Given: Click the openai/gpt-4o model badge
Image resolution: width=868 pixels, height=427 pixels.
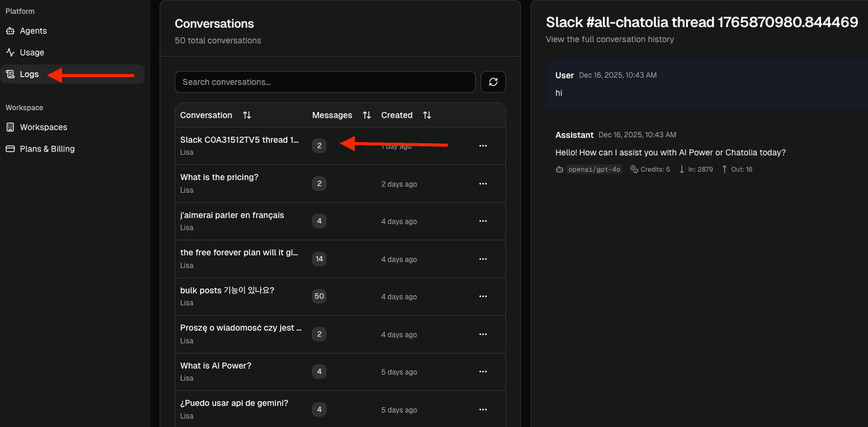Looking at the screenshot, I should point(595,169).
